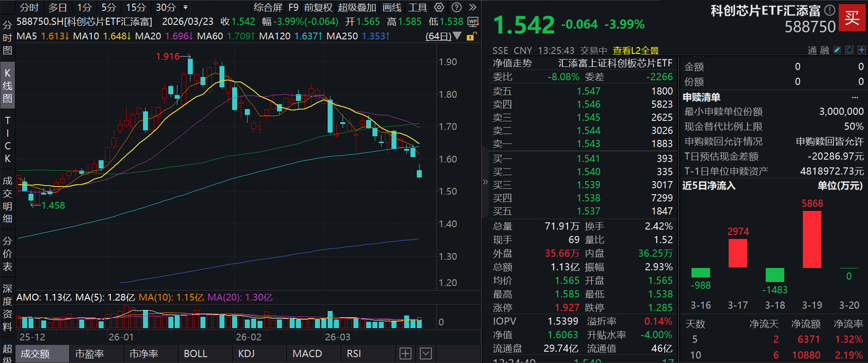The width and height of the screenshot is (868, 363).
Task: Add to watchlist with blue plus icon
Action: [x=861, y=50]
